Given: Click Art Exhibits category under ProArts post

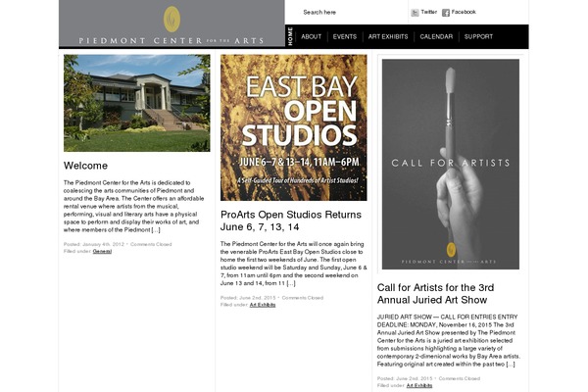Looking at the screenshot, I should point(263,305).
